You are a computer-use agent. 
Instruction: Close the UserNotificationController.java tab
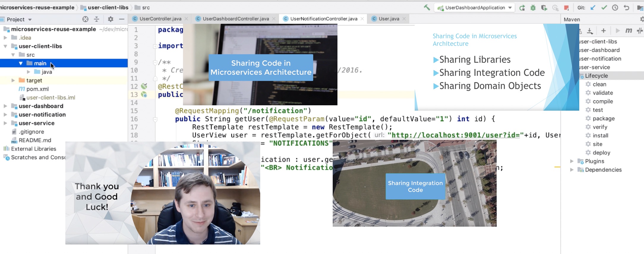click(x=362, y=19)
